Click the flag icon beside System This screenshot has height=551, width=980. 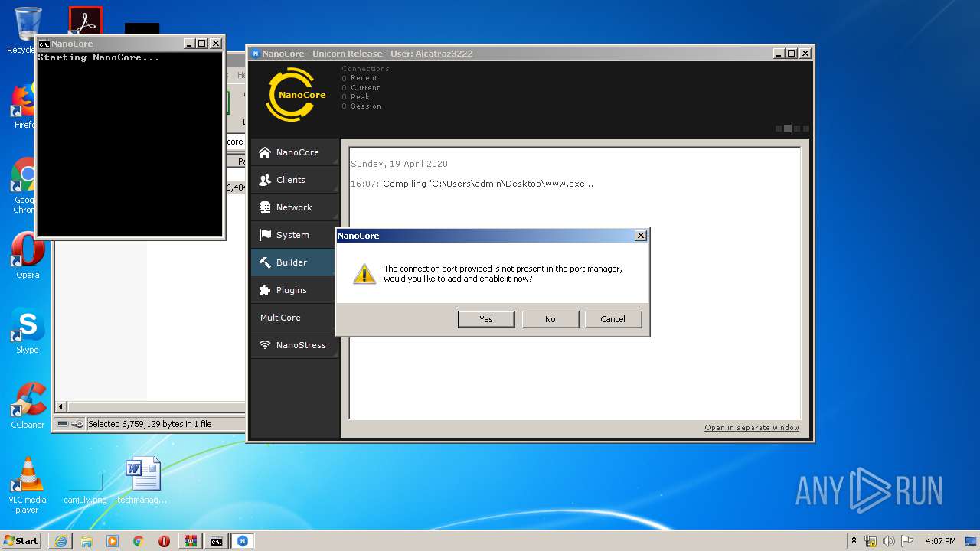pyautogui.click(x=265, y=235)
